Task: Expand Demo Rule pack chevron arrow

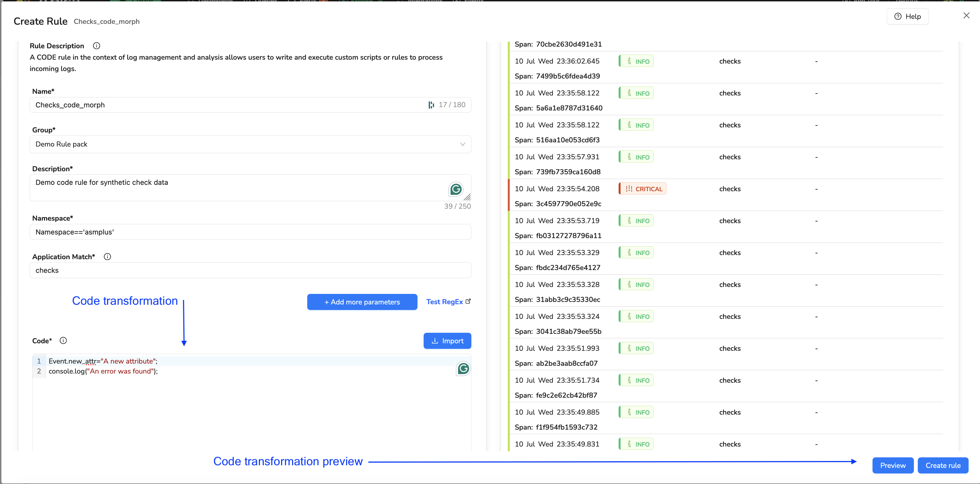Action: 462,145
